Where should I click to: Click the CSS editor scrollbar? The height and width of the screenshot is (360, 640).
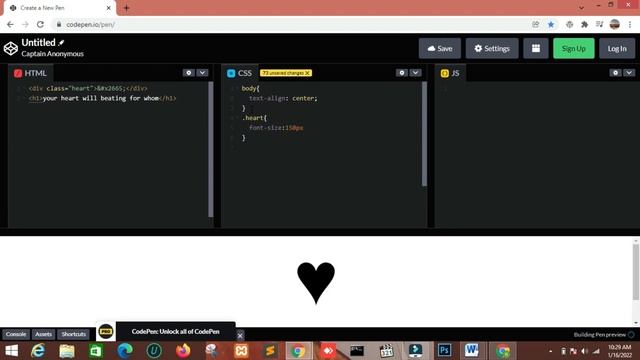coord(424,134)
